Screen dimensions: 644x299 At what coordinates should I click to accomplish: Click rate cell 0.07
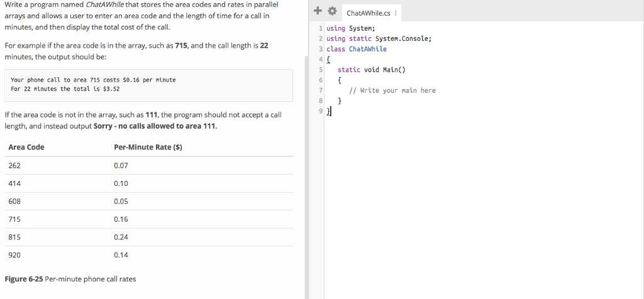coord(121,166)
